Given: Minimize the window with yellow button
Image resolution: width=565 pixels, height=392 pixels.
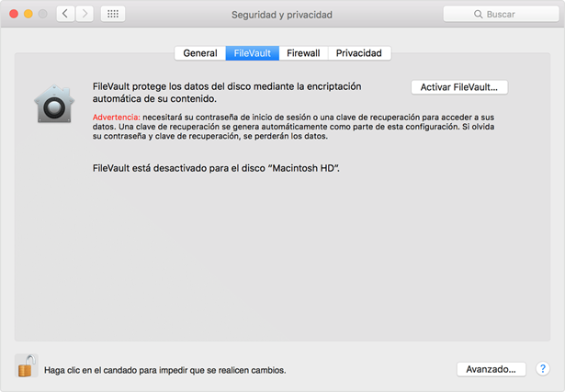Looking at the screenshot, I should click(x=28, y=15).
